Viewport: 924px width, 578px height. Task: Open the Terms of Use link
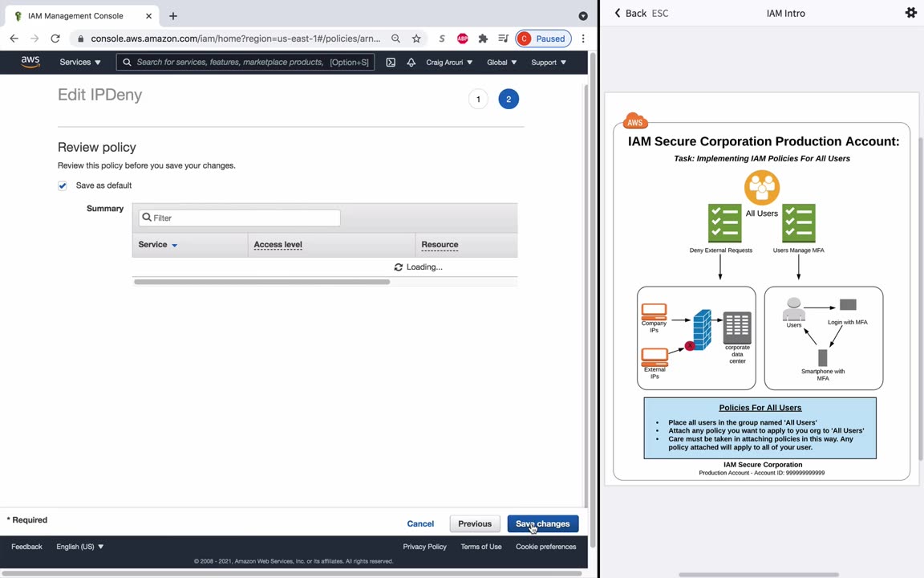(481, 547)
